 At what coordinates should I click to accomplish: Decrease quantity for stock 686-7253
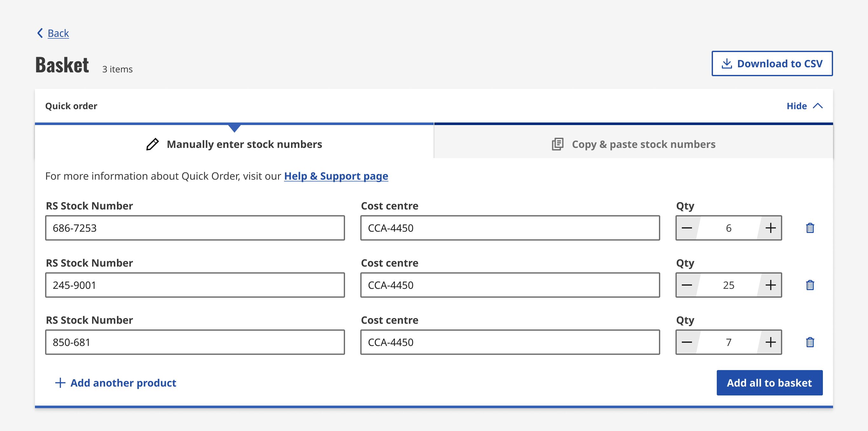coord(687,228)
